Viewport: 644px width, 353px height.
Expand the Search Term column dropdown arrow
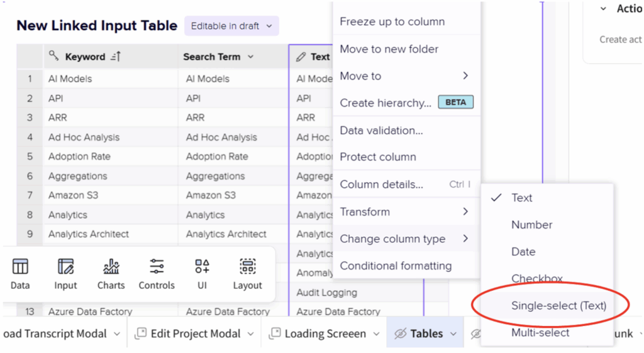pos(250,57)
